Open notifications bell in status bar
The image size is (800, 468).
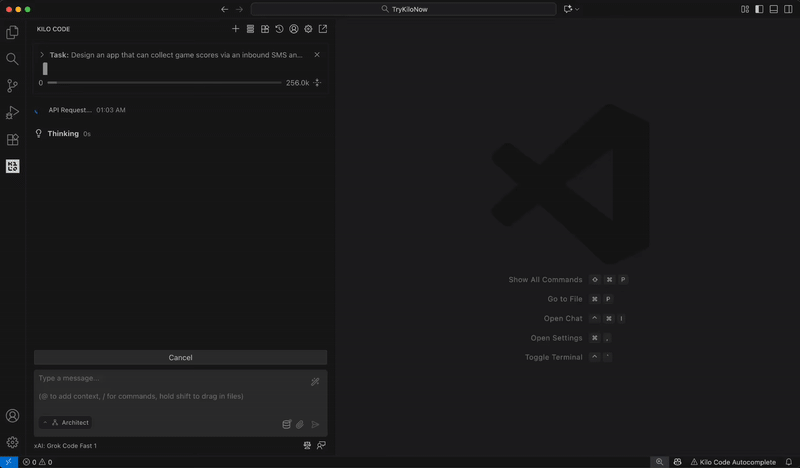(789, 462)
